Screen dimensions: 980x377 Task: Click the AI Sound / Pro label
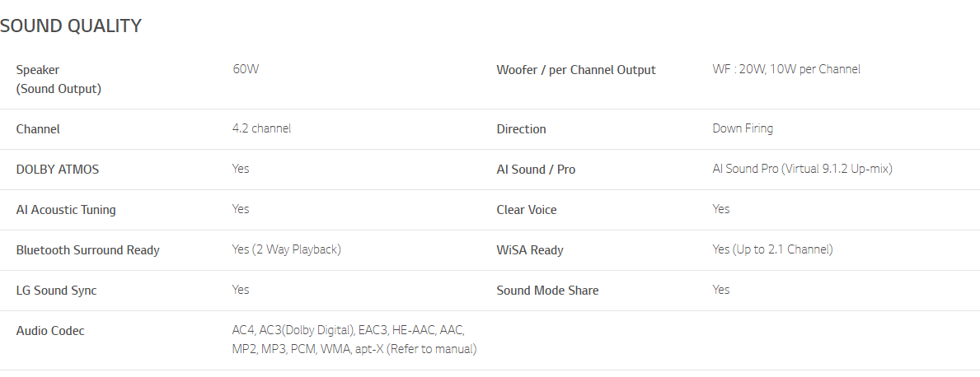click(x=536, y=169)
